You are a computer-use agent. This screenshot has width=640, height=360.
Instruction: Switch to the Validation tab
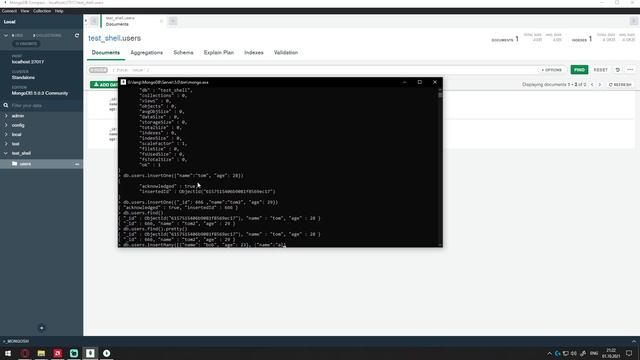(286, 53)
